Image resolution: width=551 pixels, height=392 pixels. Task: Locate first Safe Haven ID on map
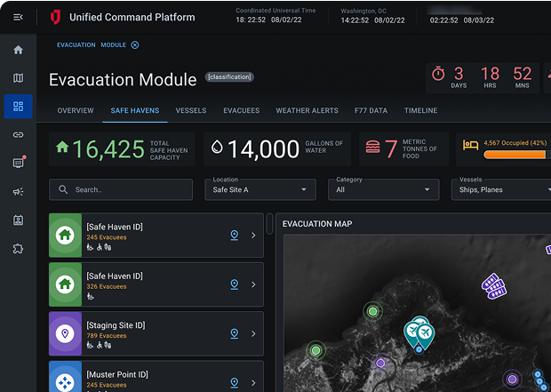click(235, 236)
